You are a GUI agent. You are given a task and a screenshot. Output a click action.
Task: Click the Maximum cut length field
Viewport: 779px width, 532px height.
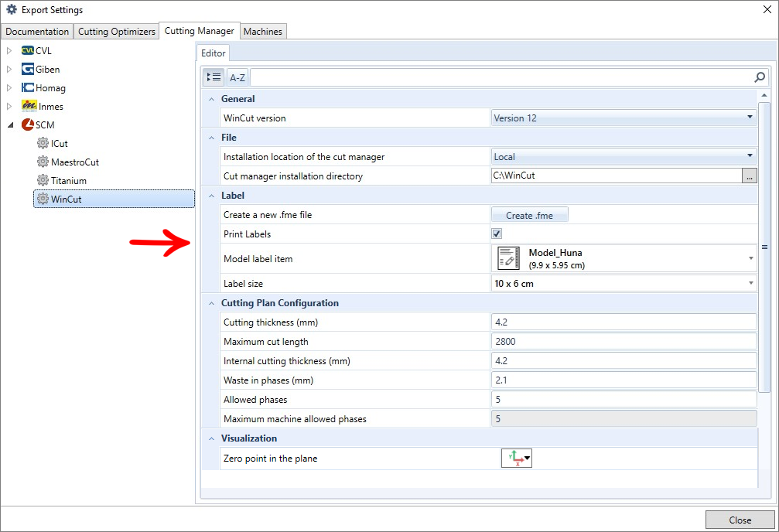[624, 342]
